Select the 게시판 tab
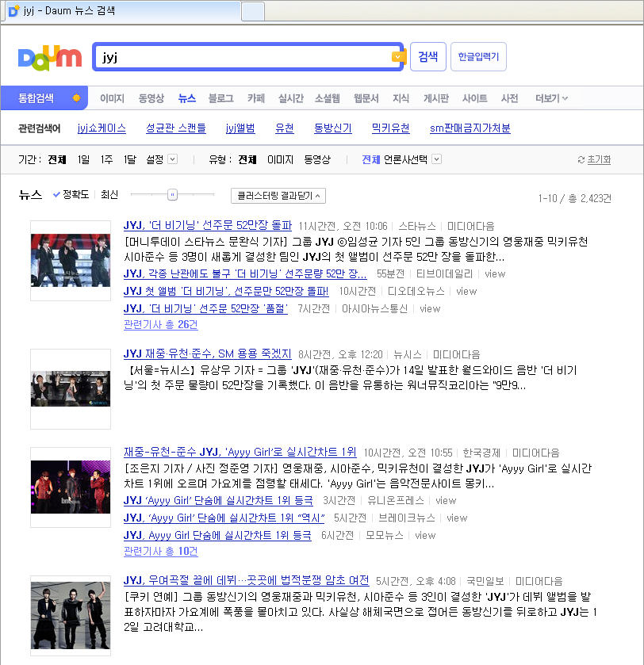Image resolution: width=644 pixels, height=665 pixels. pyautogui.click(x=436, y=98)
